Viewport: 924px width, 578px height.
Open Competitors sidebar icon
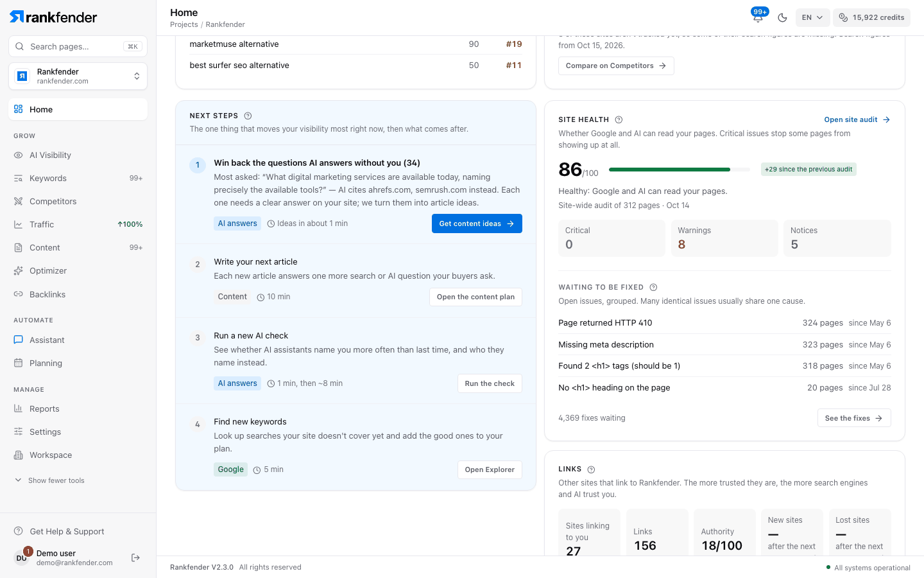click(19, 202)
